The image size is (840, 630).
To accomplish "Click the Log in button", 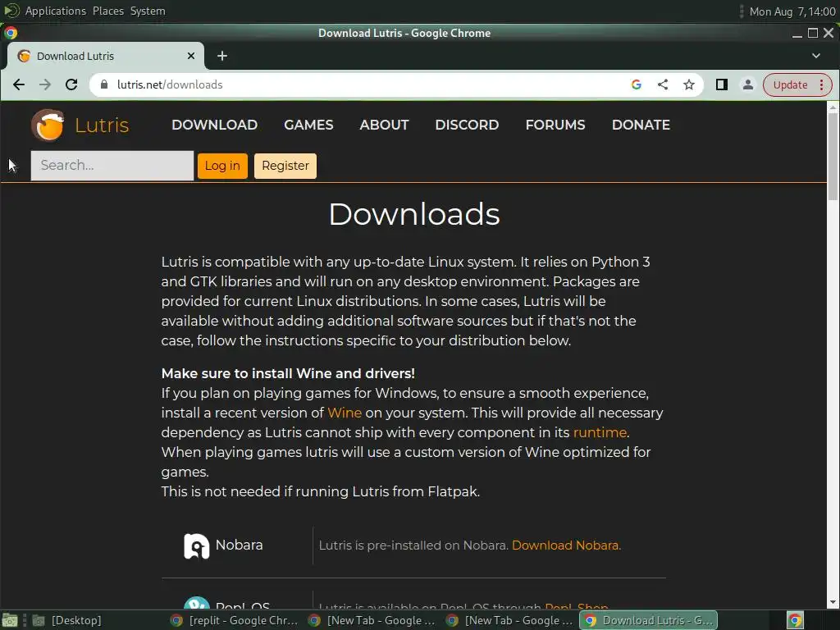I will point(222,166).
